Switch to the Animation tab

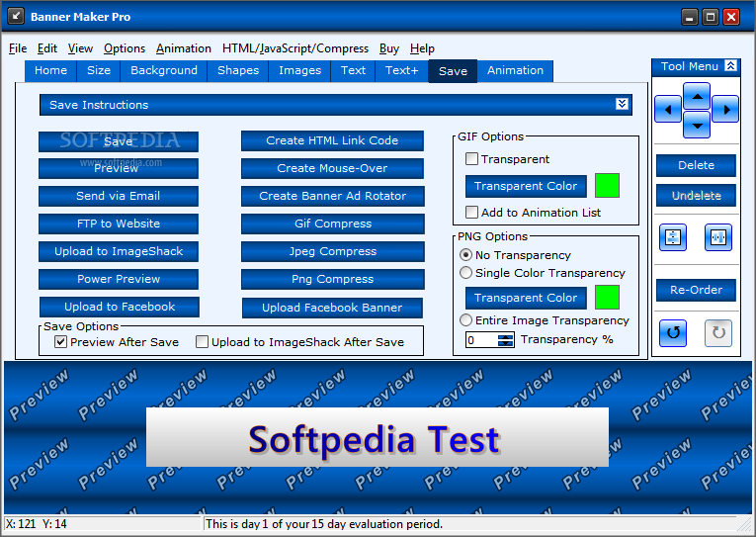515,70
